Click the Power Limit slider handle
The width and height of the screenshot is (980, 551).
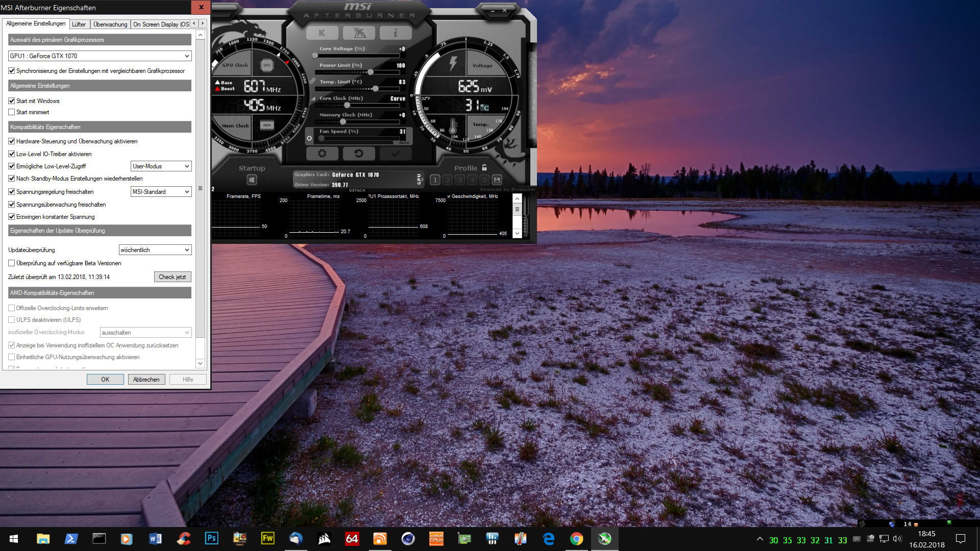(x=371, y=72)
